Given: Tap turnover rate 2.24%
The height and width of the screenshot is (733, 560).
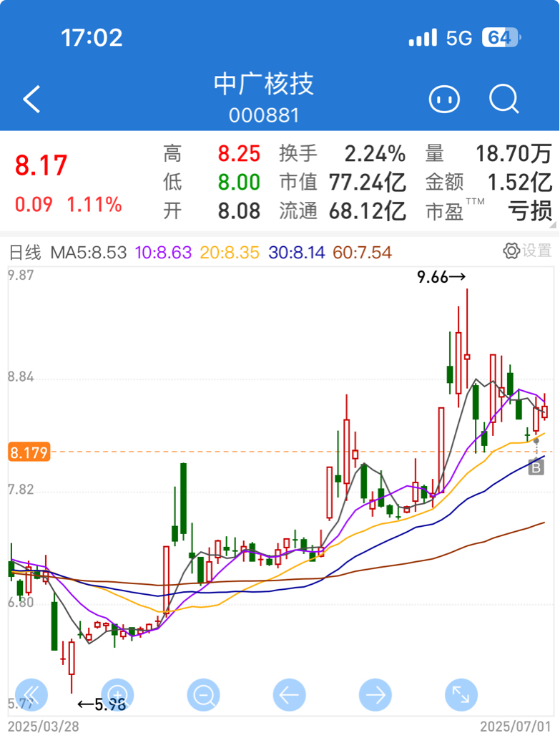Looking at the screenshot, I should tap(375, 154).
